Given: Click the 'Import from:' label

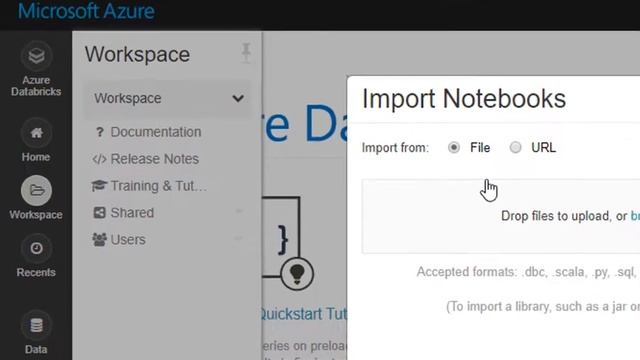Looking at the screenshot, I should point(395,148).
